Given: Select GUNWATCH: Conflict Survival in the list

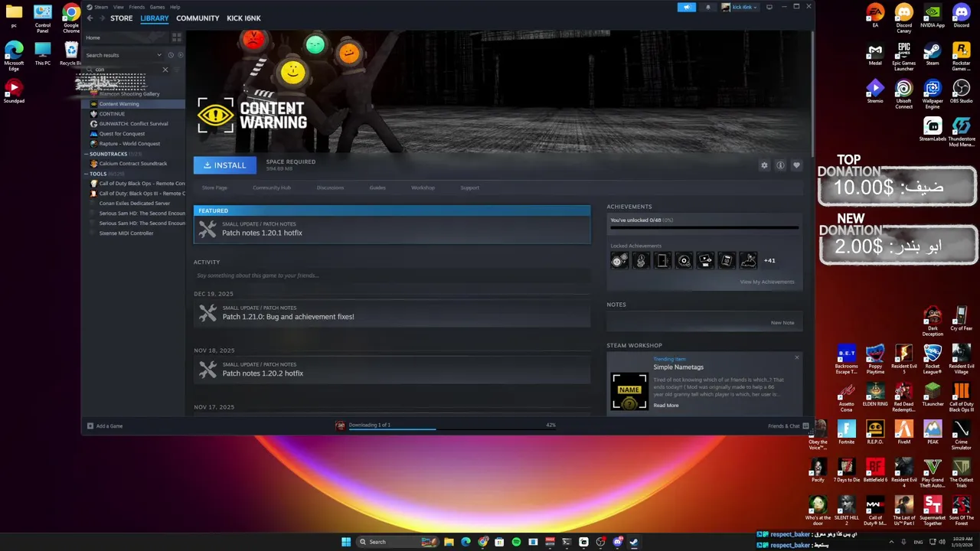Looking at the screenshot, I should tap(133, 124).
